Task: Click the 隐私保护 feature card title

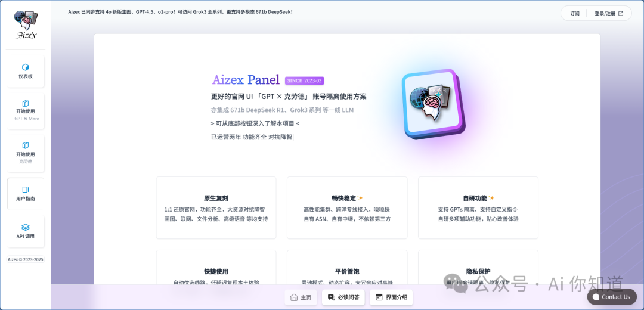Action: [x=478, y=271]
